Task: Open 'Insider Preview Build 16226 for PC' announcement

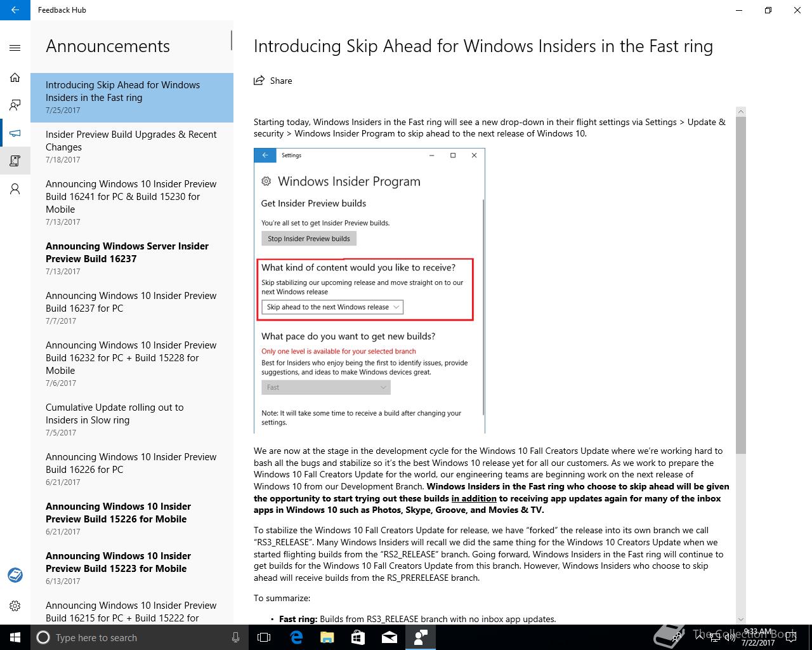Action: tap(132, 469)
